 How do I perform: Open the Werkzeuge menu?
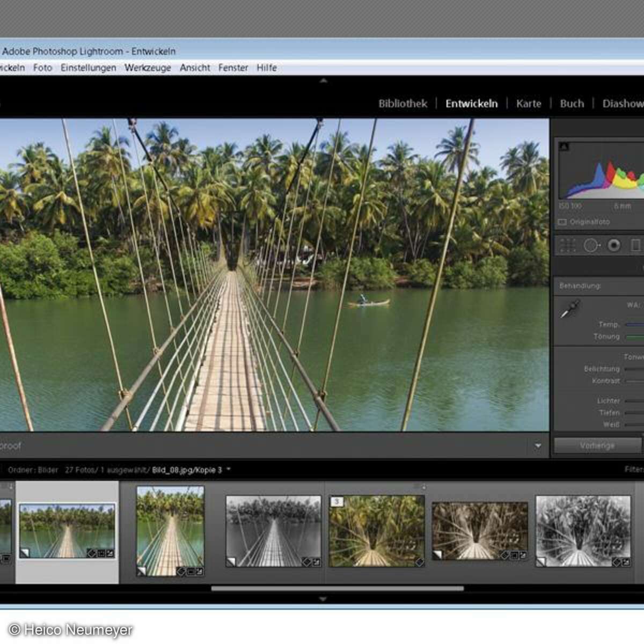148,68
